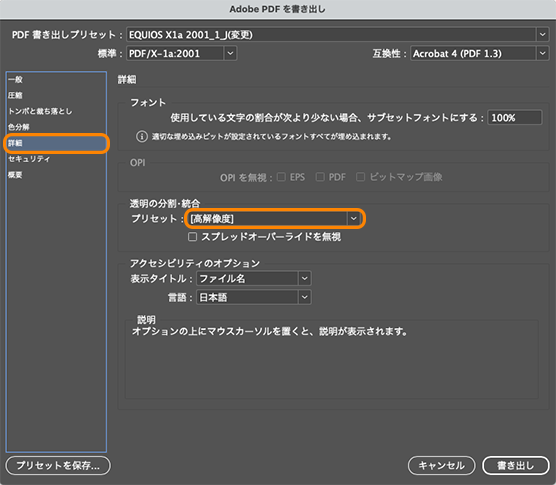
Task: Open the 言語 日本語 dropdown
Action: 304,297
